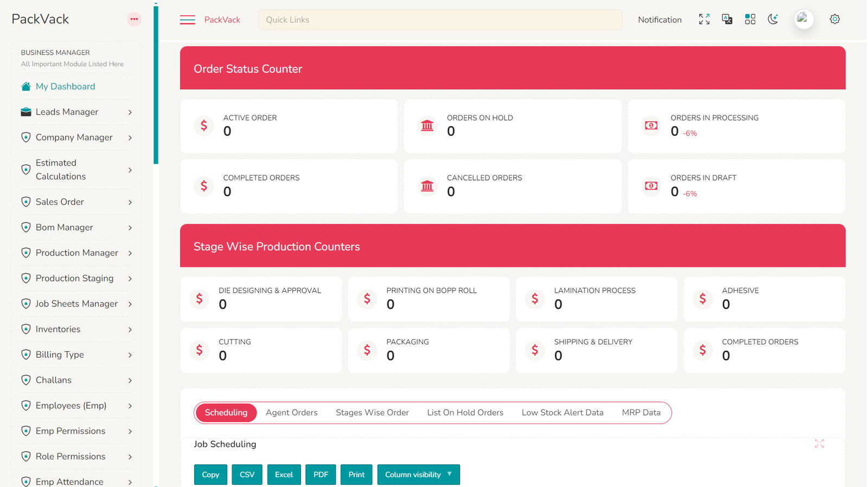The image size is (868, 487).
Task: Click the pink three-dots sidebar icon
Action: pos(134,20)
